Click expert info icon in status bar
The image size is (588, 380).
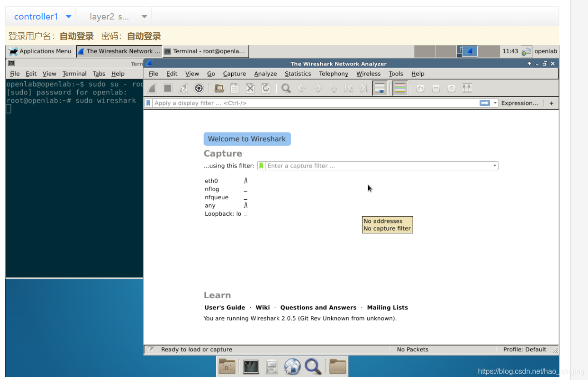[x=151, y=349]
